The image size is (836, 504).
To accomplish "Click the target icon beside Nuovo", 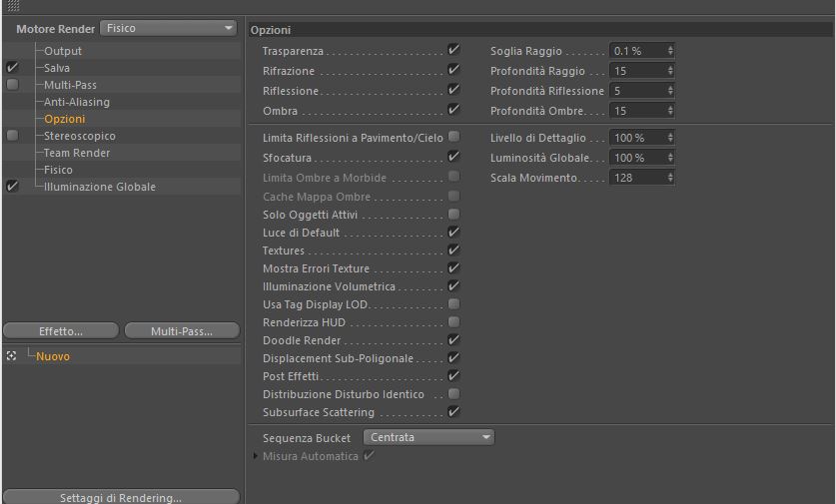I will (x=11, y=356).
